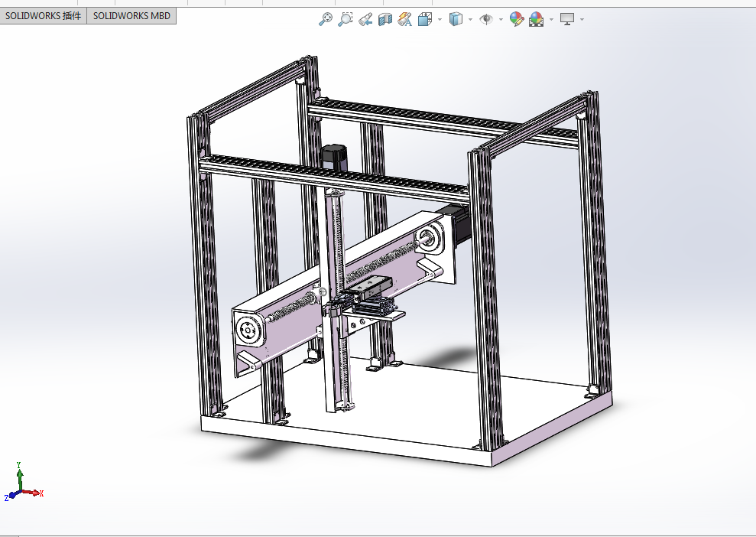Open the SOLIDWORKS 插件 tab

[x=44, y=15]
